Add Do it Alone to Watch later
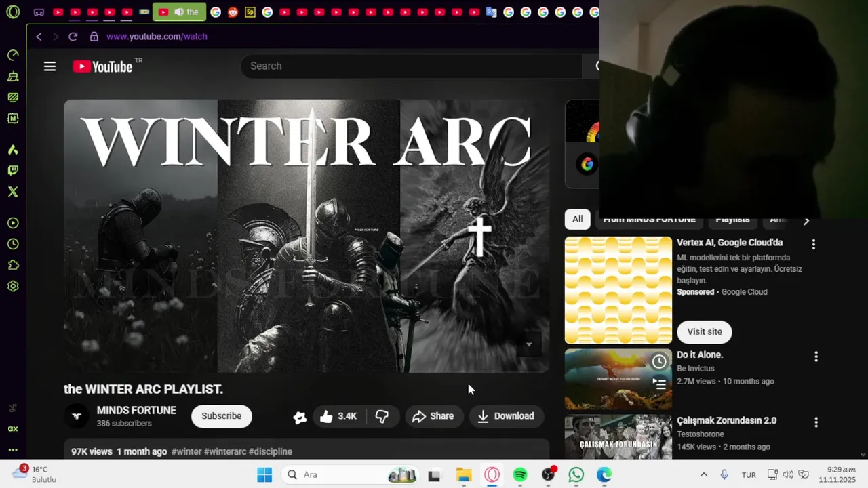 [x=659, y=362]
